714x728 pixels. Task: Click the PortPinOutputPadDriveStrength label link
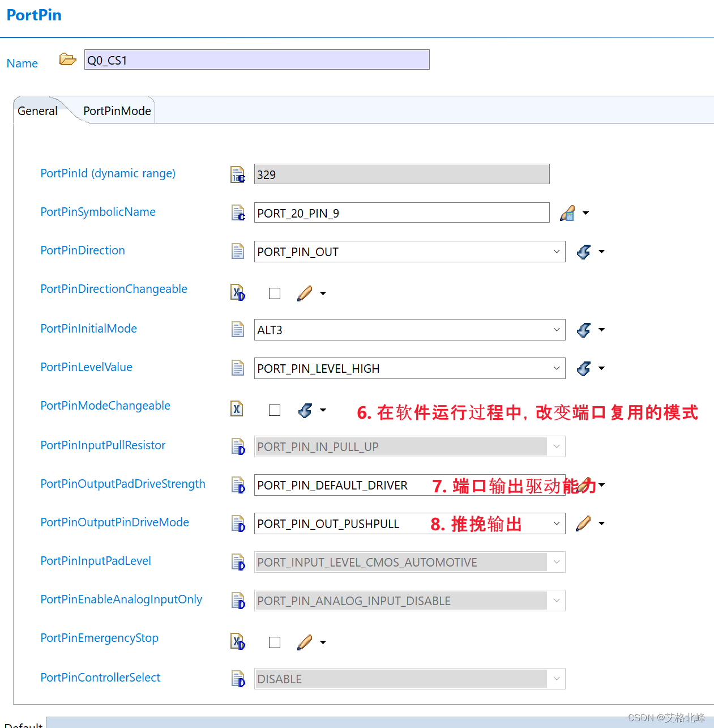coord(123,484)
